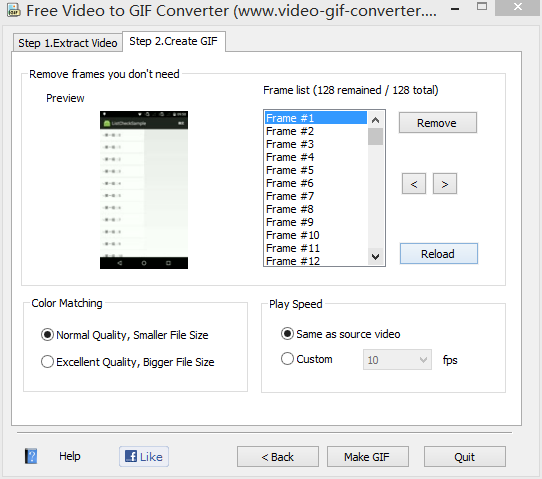The width and height of the screenshot is (542, 479).
Task: Maximize the converter window
Action: point(482,6)
